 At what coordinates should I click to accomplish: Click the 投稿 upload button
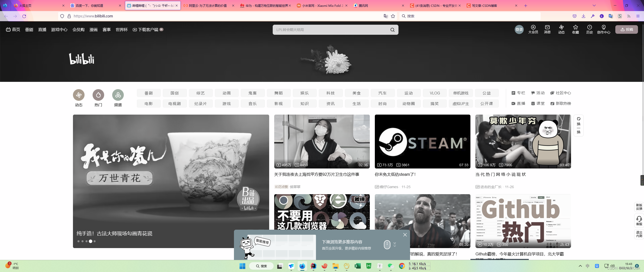(626, 29)
